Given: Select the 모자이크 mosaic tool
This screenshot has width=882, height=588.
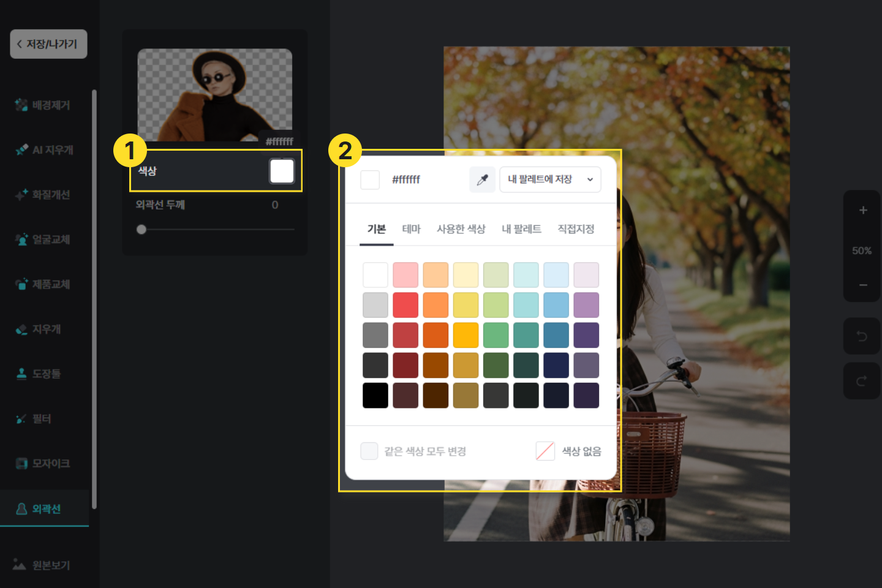Looking at the screenshot, I should [x=43, y=464].
